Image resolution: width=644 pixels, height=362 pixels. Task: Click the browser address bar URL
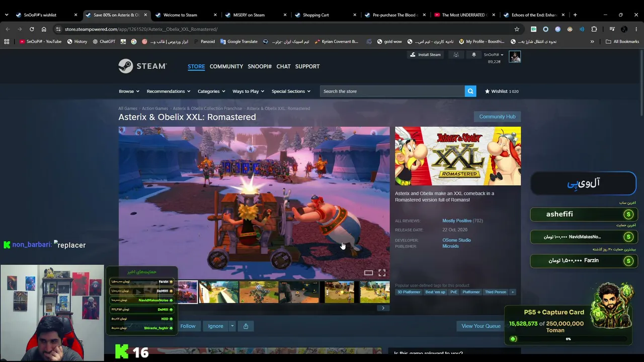(141, 29)
